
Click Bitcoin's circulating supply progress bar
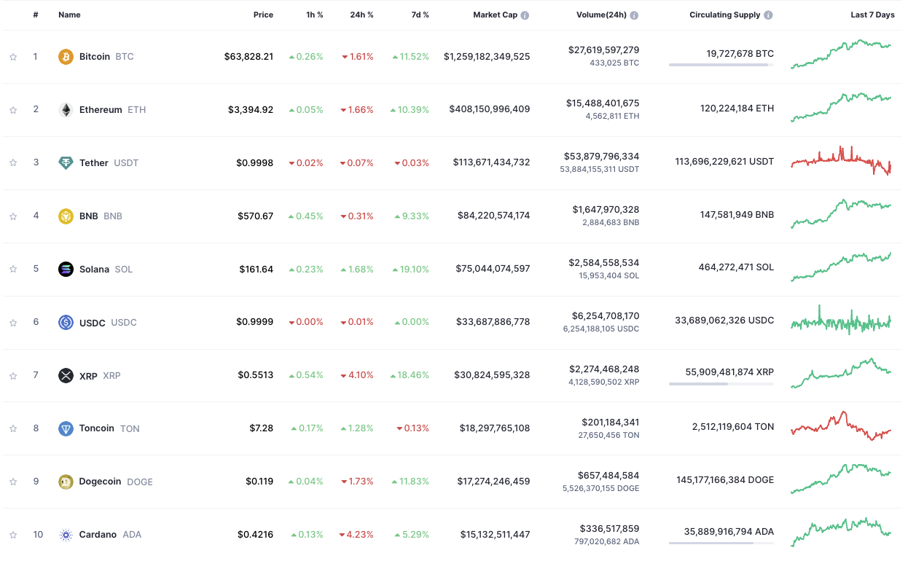(721, 66)
